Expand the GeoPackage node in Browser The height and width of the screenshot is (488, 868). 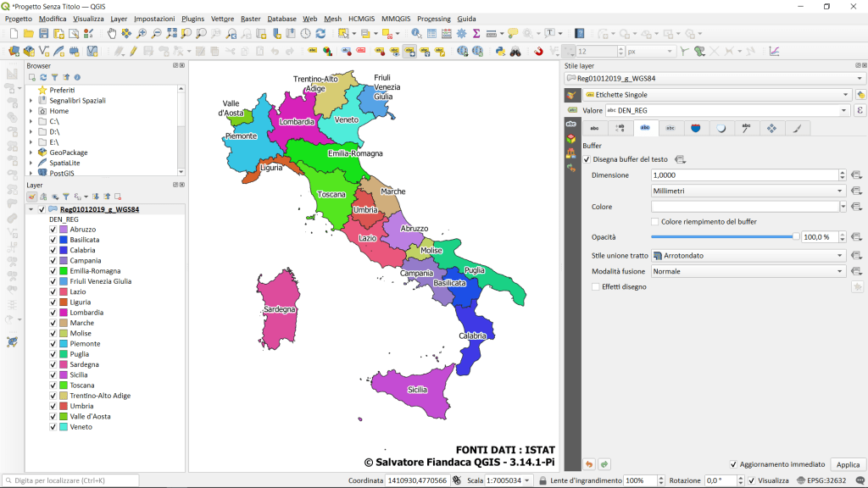click(31, 152)
